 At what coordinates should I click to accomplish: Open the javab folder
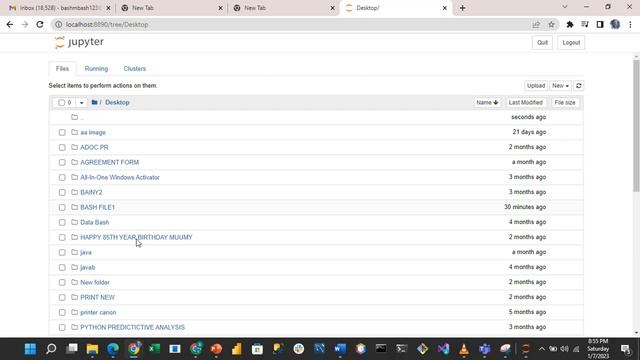click(87, 267)
